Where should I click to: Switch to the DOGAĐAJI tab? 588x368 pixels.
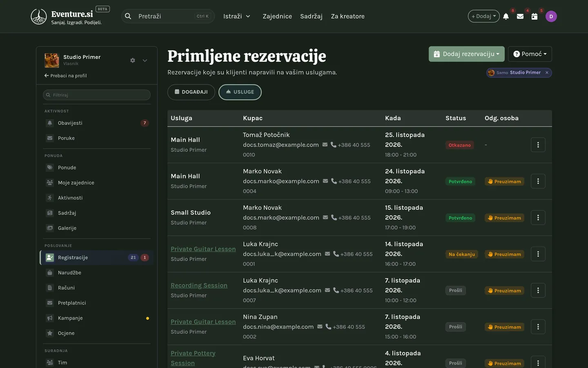(191, 92)
